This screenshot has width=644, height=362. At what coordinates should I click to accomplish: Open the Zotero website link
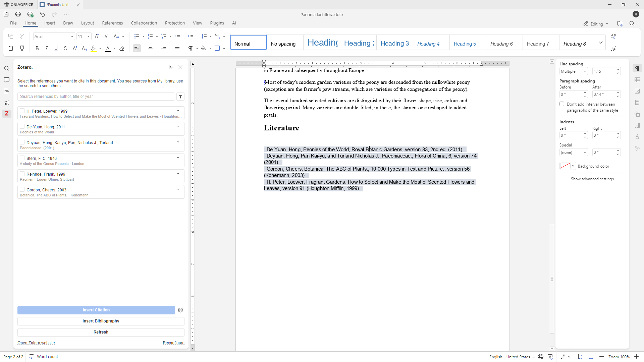click(36, 343)
